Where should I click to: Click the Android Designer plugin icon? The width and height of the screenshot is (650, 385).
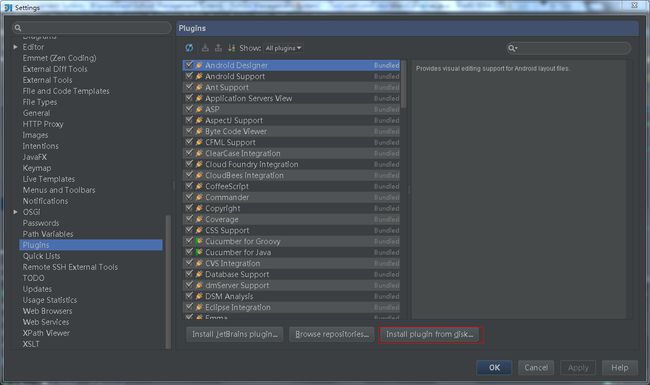pyautogui.click(x=199, y=65)
